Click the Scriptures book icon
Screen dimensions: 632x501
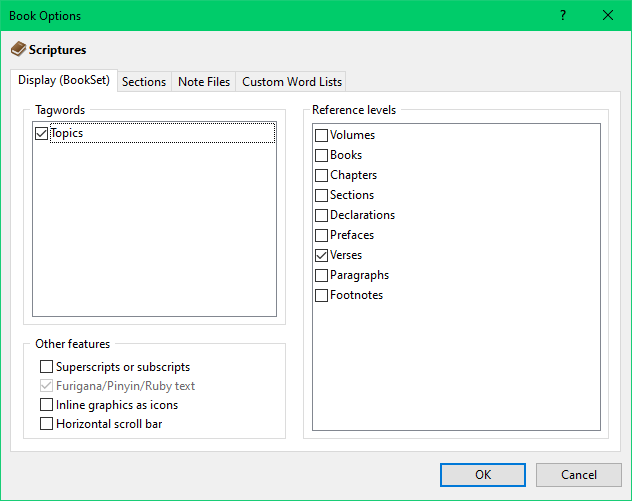(x=18, y=49)
